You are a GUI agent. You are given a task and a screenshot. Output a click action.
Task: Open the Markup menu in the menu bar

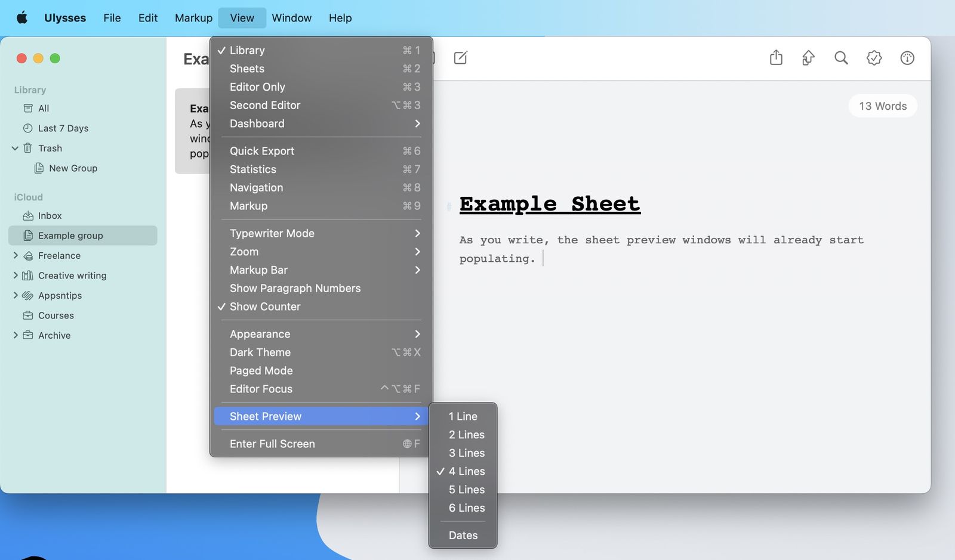click(x=193, y=17)
